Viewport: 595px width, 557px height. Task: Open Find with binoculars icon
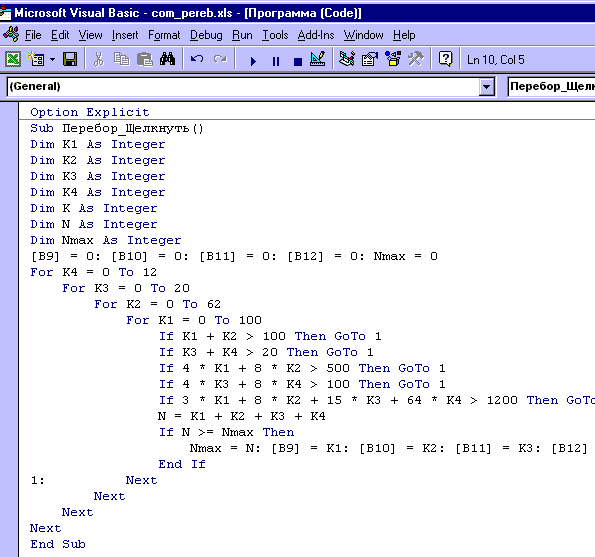pyautogui.click(x=167, y=59)
